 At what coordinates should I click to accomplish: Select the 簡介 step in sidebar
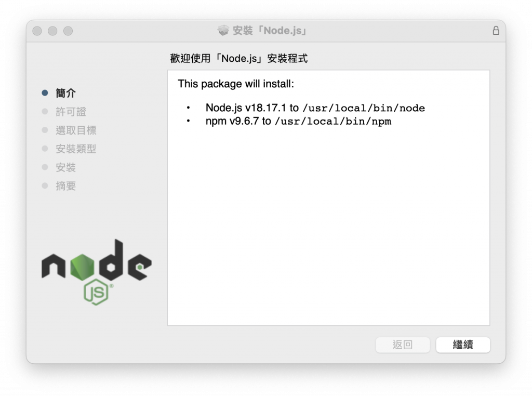[x=65, y=93]
